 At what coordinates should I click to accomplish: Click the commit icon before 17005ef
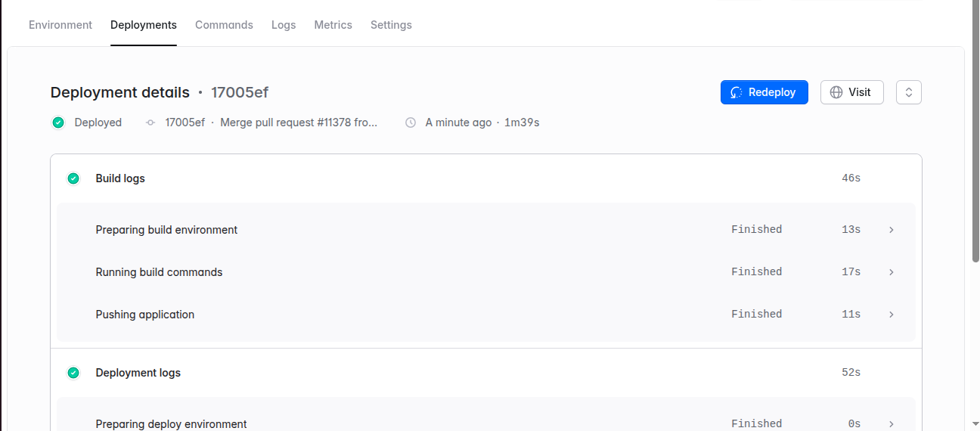[x=150, y=122]
